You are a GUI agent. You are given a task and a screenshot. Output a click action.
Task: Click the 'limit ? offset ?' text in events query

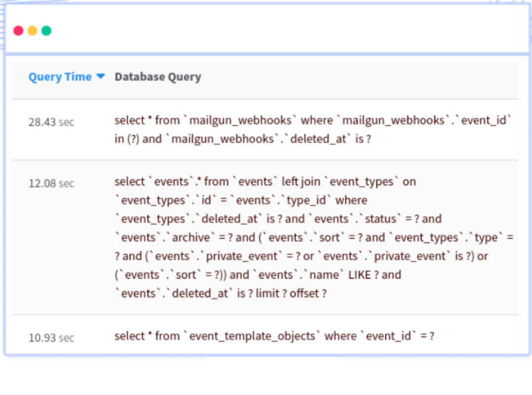click(291, 293)
